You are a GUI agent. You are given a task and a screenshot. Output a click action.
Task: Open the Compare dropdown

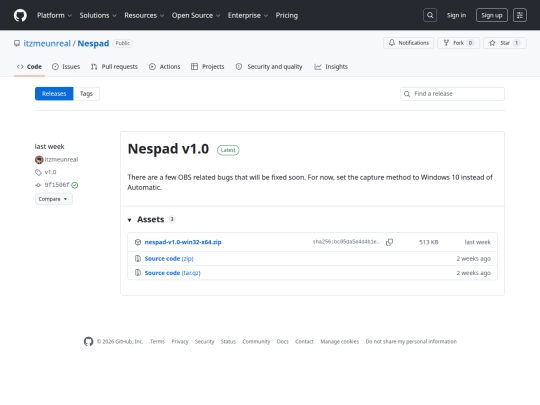pyautogui.click(x=54, y=199)
